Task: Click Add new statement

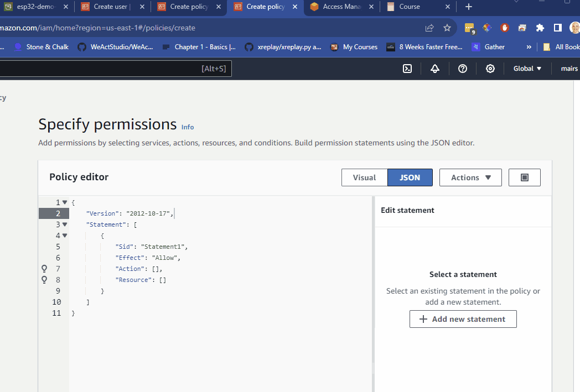Action: point(463,319)
